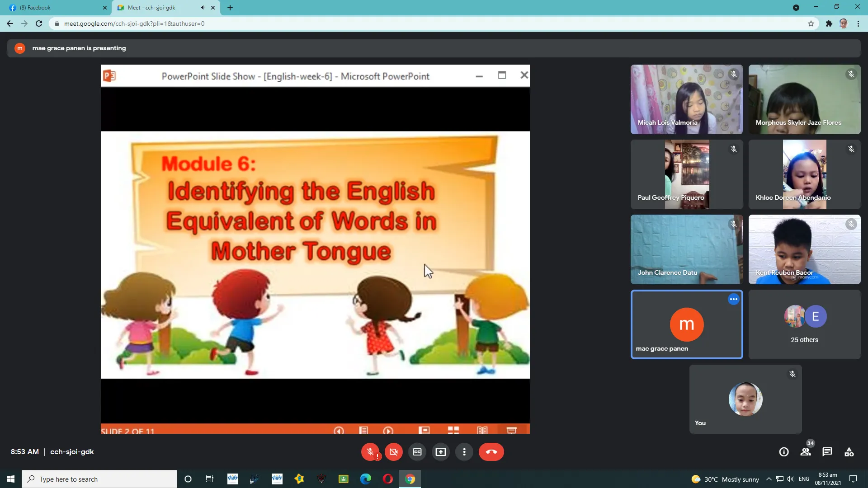Image resolution: width=868 pixels, height=488 pixels.
Task: Open the Chrome extensions puzzle icon
Action: coord(829,23)
